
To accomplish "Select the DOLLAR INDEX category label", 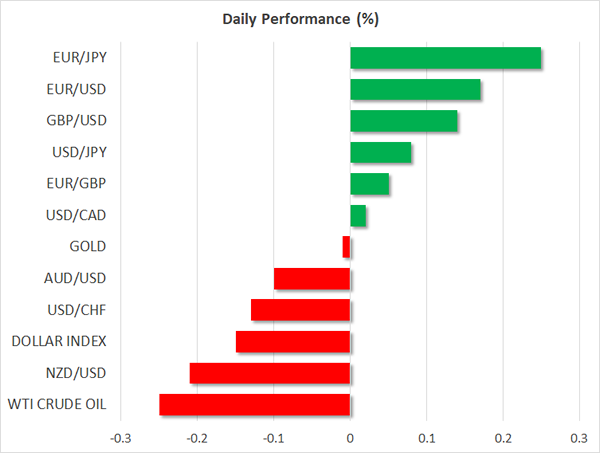I will click(x=59, y=342).
